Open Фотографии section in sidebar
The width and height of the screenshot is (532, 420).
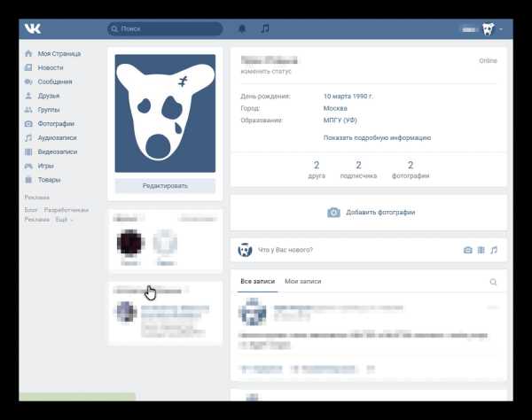(x=56, y=124)
